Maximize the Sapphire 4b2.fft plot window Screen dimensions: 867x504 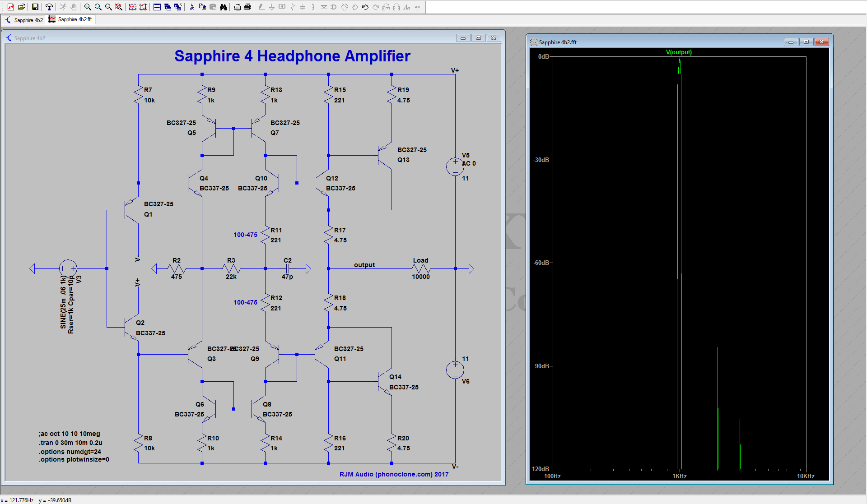[x=806, y=42]
